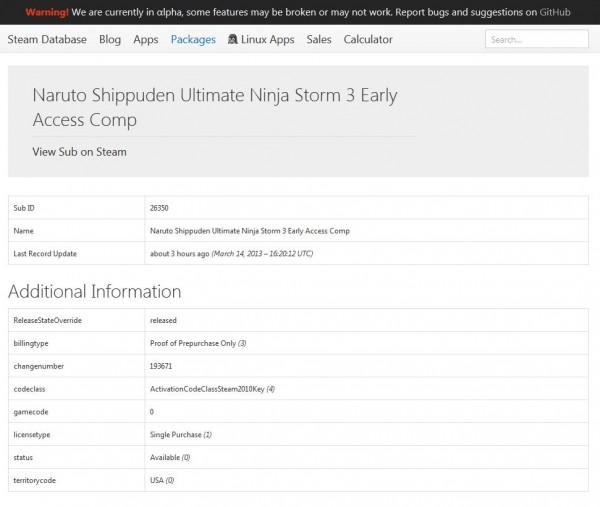Select the codeclass label
This screenshot has height=507, width=600.
[x=29, y=389]
